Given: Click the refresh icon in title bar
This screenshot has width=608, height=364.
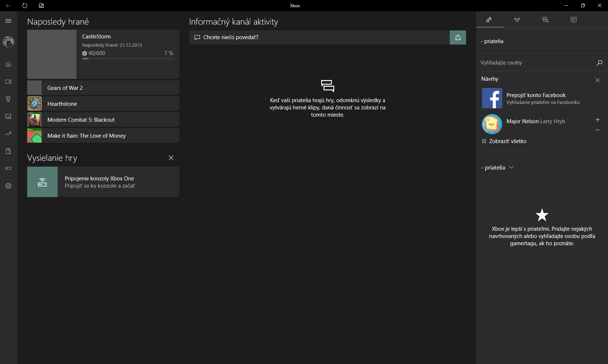Looking at the screenshot, I should click(x=25, y=6).
